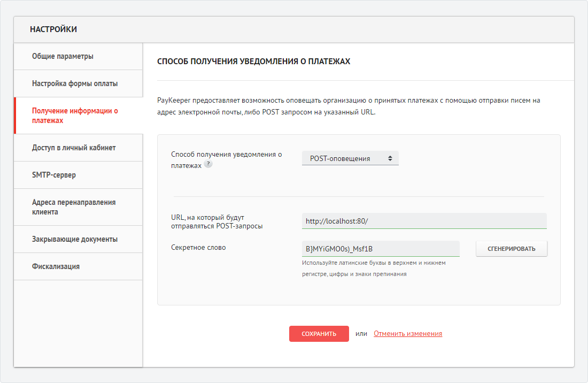Open the Общие параметры settings section

click(63, 56)
